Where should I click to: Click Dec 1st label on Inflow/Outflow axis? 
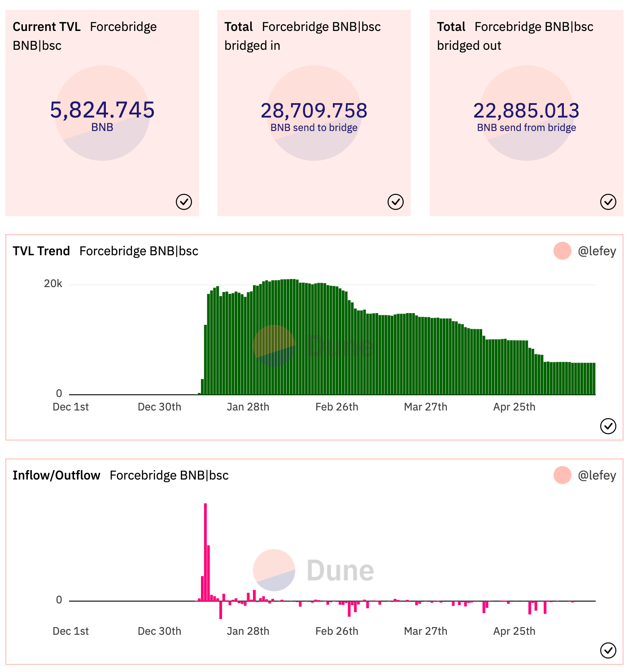71,631
